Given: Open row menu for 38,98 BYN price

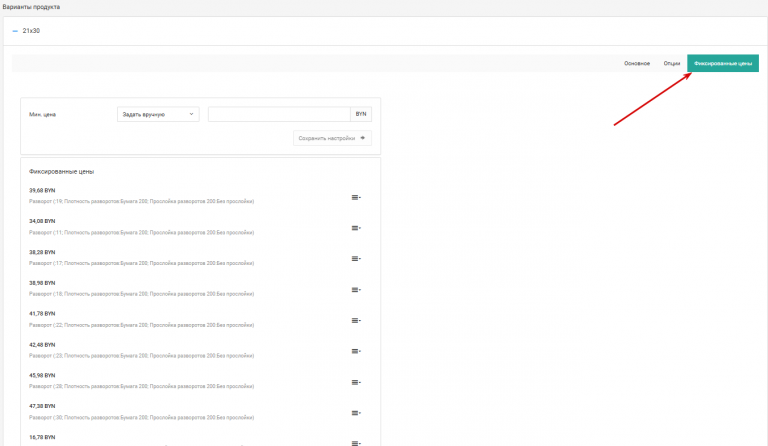Looking at the screenshot, I should pos(356,290).
